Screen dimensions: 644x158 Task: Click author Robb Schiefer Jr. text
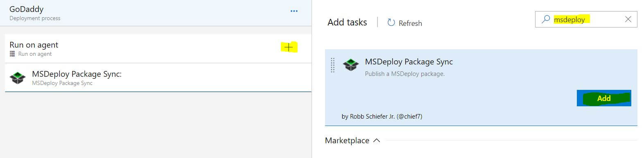pos(382,117)
